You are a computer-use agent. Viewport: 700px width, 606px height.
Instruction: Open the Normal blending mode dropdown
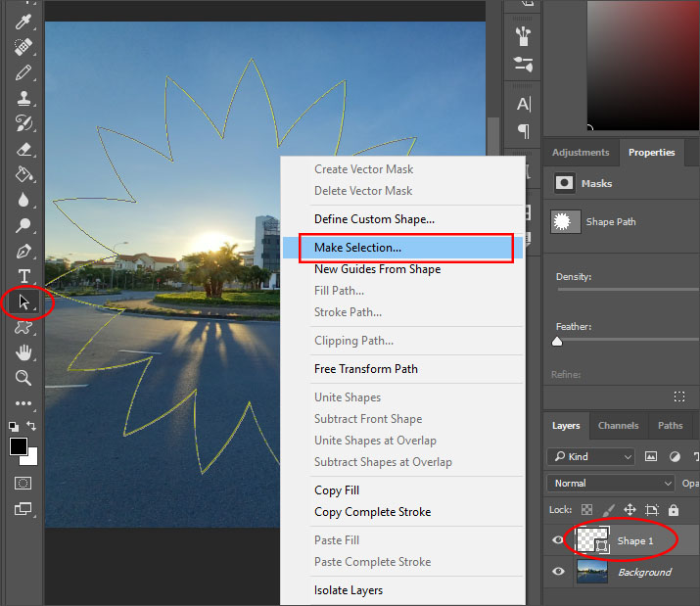[610, 484]
